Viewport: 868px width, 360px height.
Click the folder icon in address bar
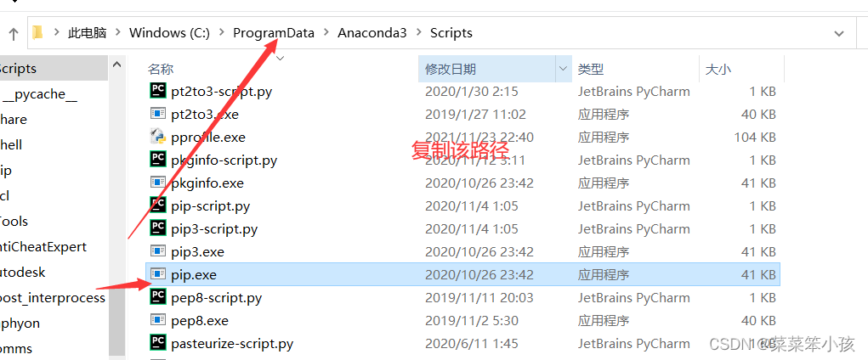click(37, 33)
